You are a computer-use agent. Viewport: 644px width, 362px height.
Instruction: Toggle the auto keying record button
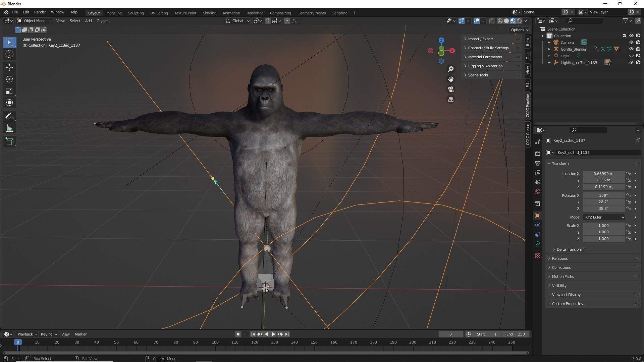[238, 334]
